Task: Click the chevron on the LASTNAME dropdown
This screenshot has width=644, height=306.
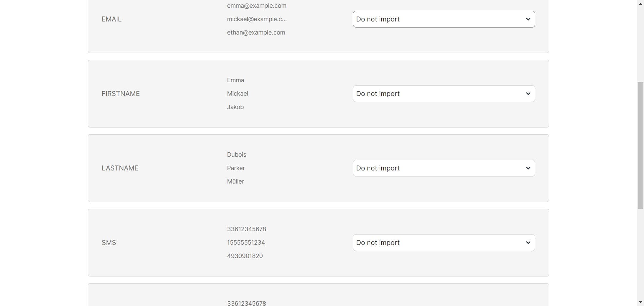Action: pos(528,168)
